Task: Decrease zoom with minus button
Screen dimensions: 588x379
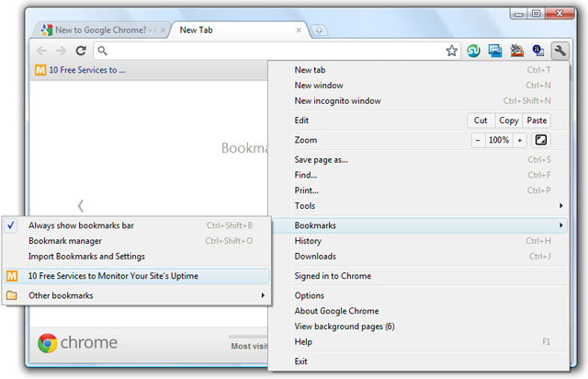Action: 478,140
